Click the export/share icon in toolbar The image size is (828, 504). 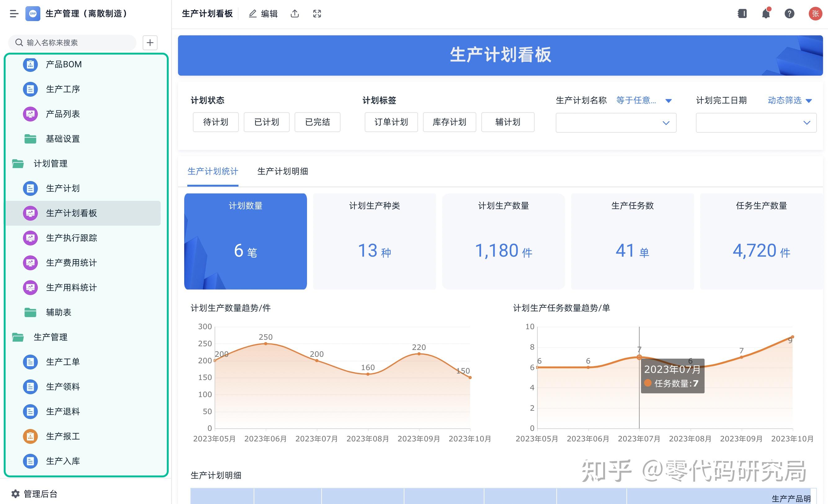295,13
